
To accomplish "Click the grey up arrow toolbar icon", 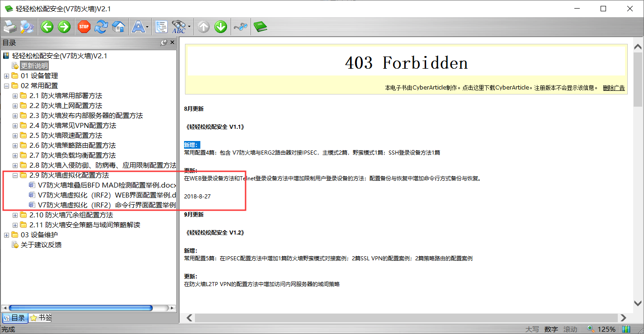I will [204, 27].
